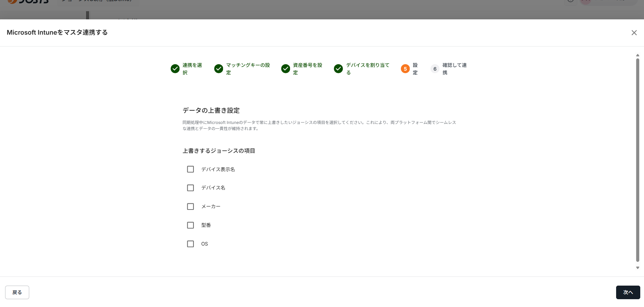Click the マッチングキーの設定 step checkmark icon

click(x=219, y=69)
